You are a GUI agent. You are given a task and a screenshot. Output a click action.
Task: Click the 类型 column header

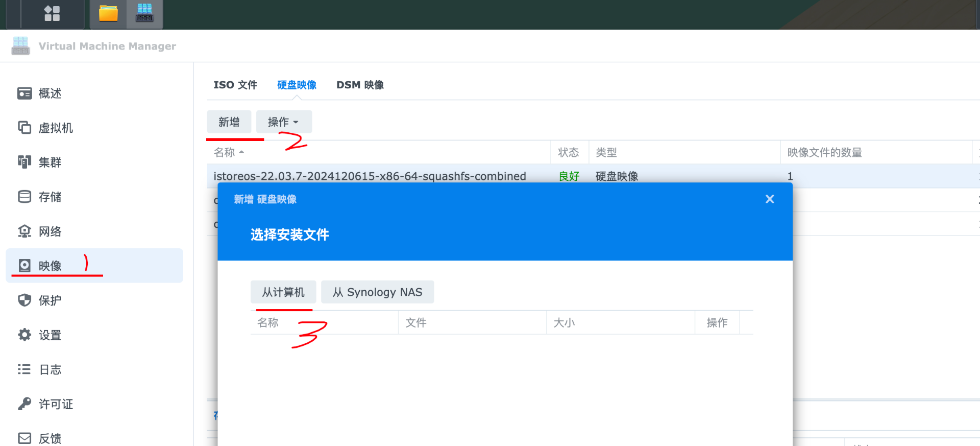(684, 152)
